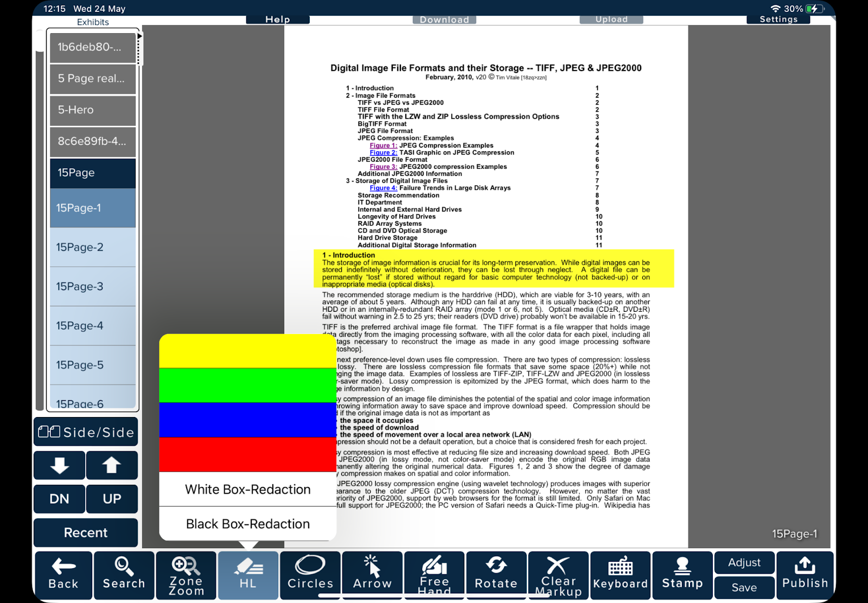Choose the Free Hand drawing tool
868x603 pixels.
point(434,575)
